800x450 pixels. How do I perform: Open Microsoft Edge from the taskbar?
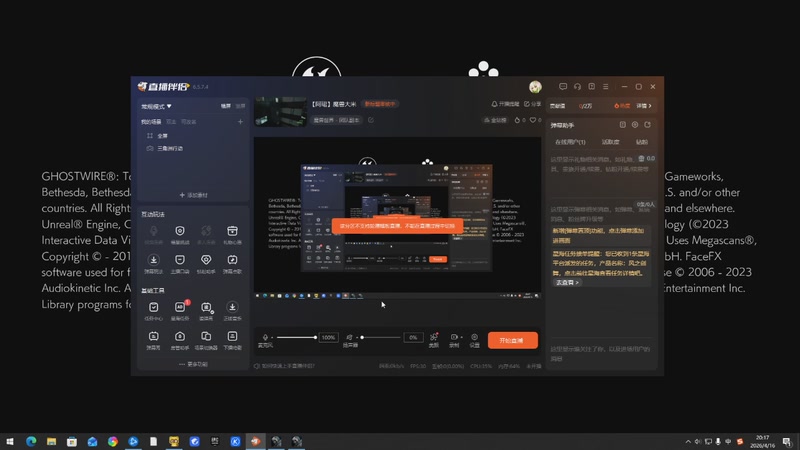[x=31, y=441]
